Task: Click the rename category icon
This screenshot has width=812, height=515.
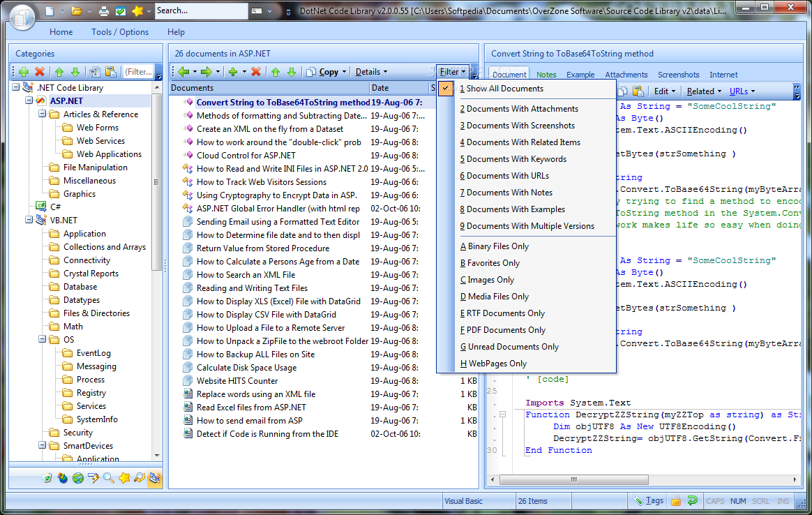Action: click(x=95, y=72)
